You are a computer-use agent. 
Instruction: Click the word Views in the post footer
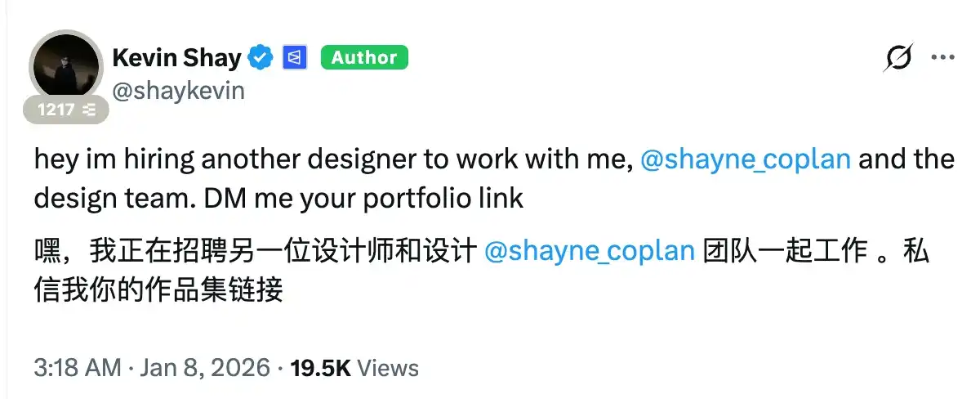389,368
